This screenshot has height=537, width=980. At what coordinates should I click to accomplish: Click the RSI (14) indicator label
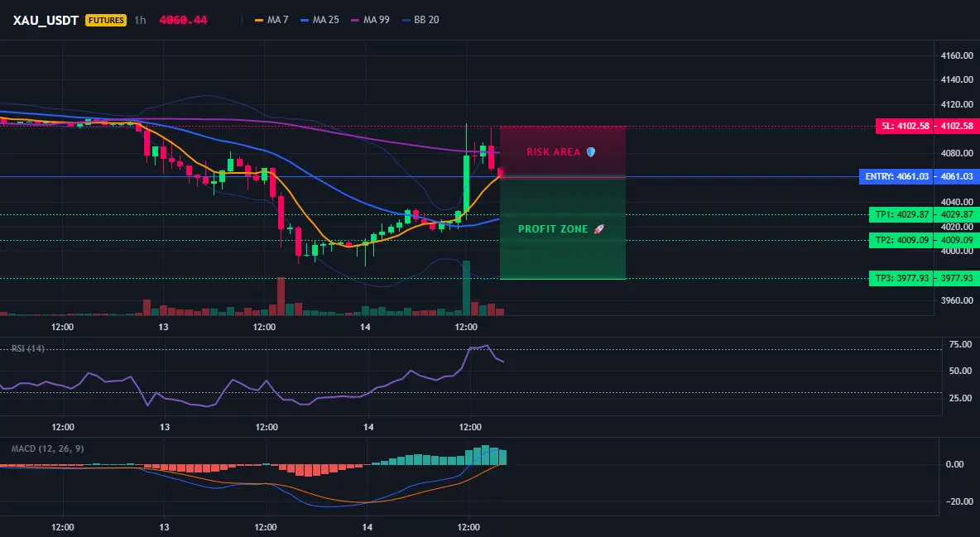tap(28, 348)
